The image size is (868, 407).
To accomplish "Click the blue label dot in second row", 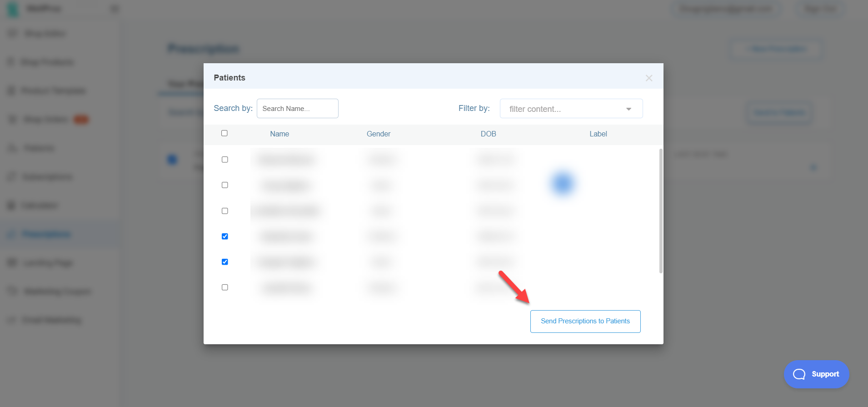I will point(563,184).
